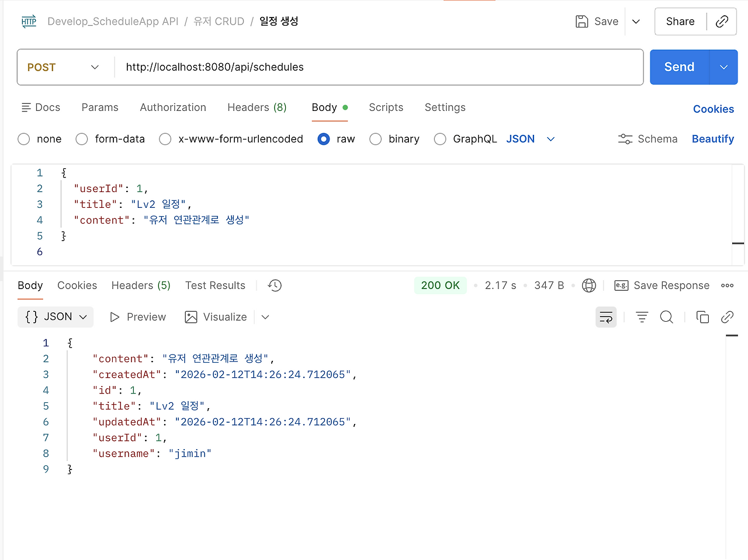Expand Visualize options chevron

point(265,317)
